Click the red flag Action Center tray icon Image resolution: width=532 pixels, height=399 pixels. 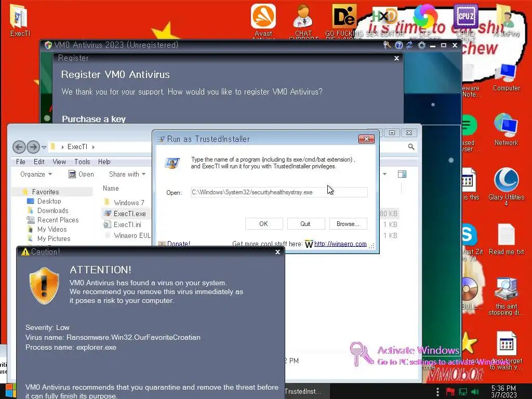[x=450, y=392]
